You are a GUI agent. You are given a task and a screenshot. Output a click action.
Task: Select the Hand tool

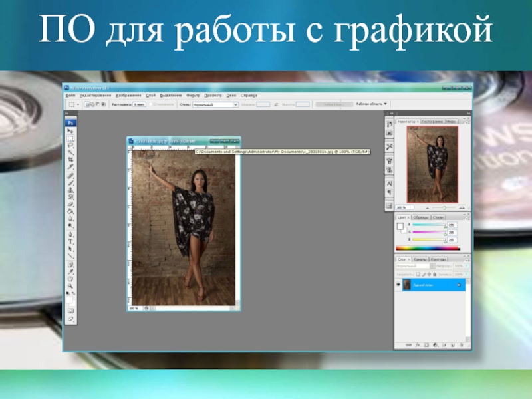[70, 278]
